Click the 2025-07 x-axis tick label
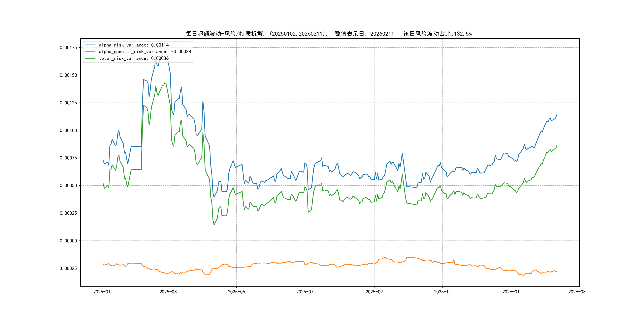Image resolution: width=644 pixels, height=322 pixels. (305, 292)
